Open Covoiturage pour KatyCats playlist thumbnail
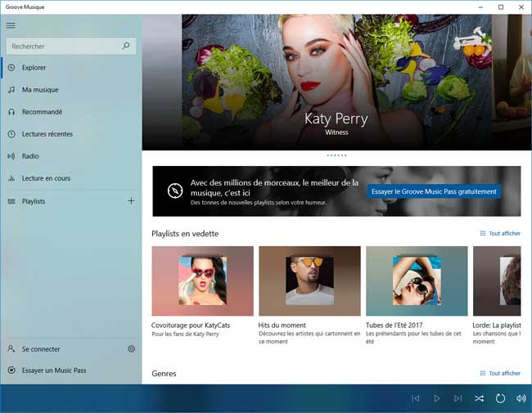The image size is (532, 413). 202,281
